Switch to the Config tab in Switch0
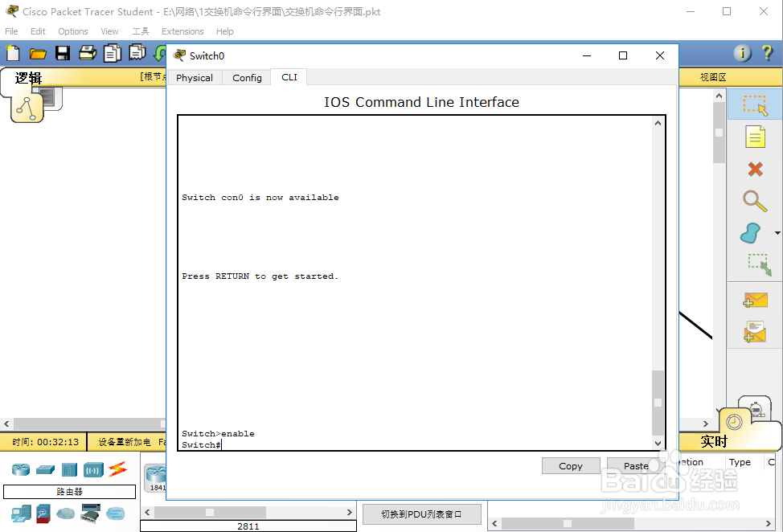 tap(247, 78)
